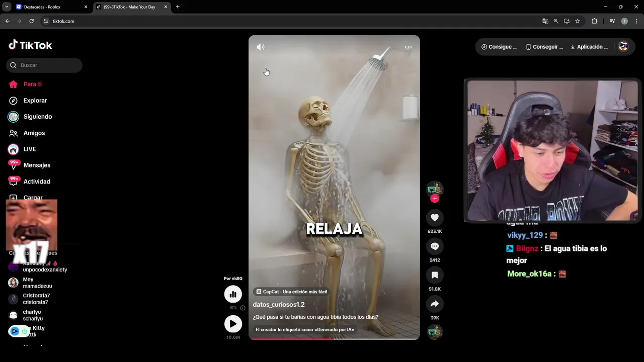
Task: Share the video with the arrow icon
Action: (435, 304)
